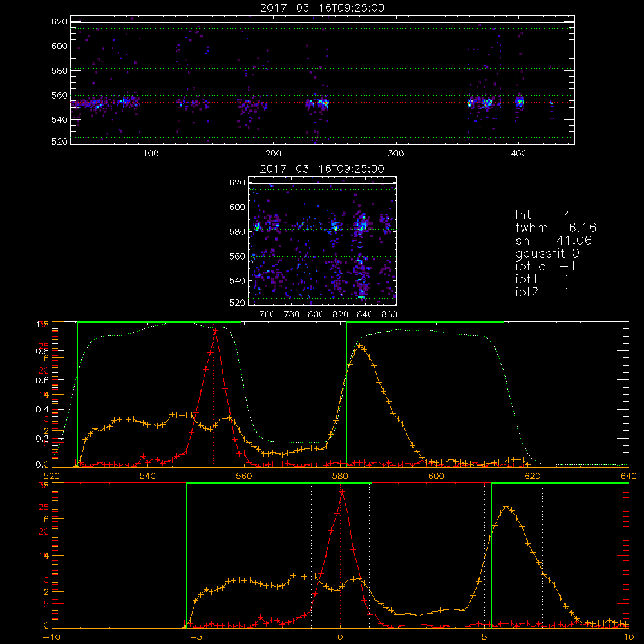Click the 'ipt1 -1' label
Viewport: 644px width, 644px height.
(542, 279)
